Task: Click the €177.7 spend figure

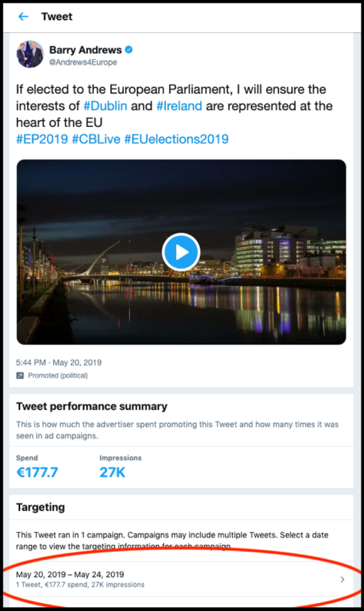Action: tap(38, 472)
